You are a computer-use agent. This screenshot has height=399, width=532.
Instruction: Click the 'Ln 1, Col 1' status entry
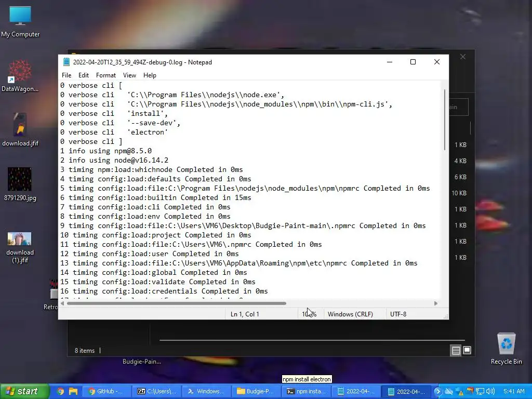(245, 314)
